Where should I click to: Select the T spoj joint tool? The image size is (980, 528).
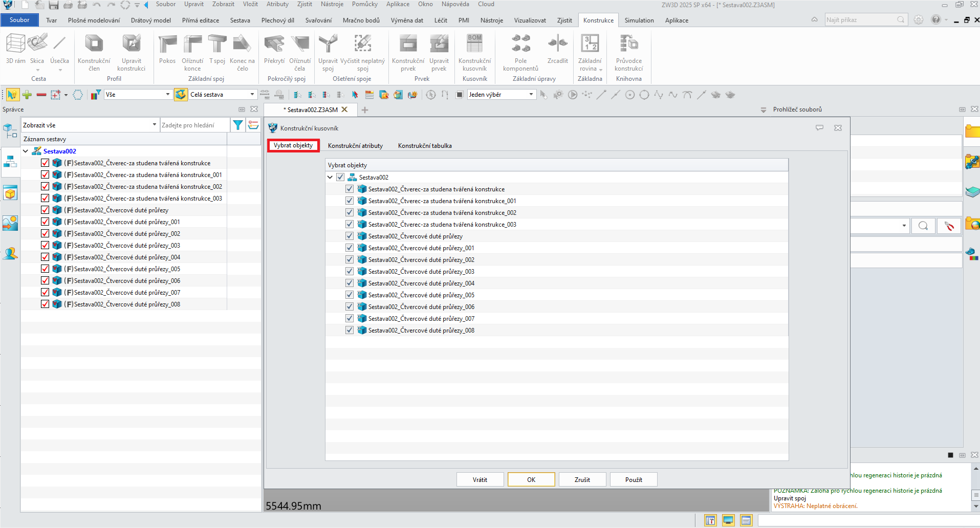pos(217,49)
